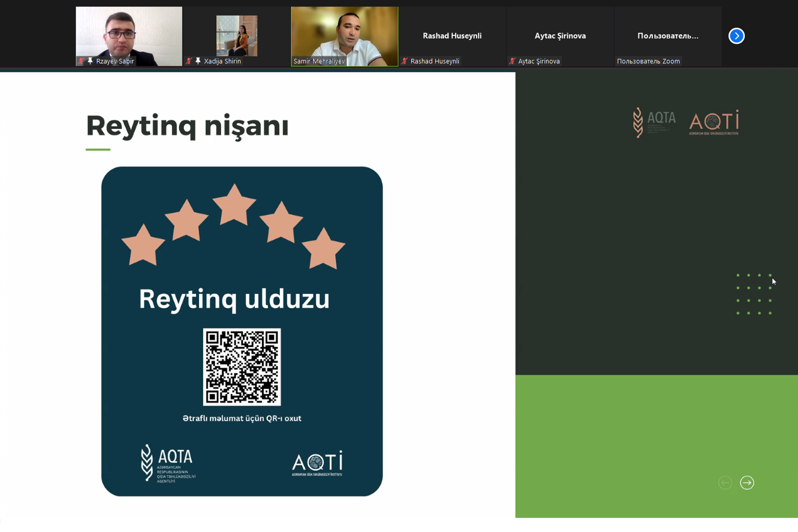Go back with the dimmed previous-slide arrow
Viewport: 798px width, 532px height.
(x=725, y=483)
